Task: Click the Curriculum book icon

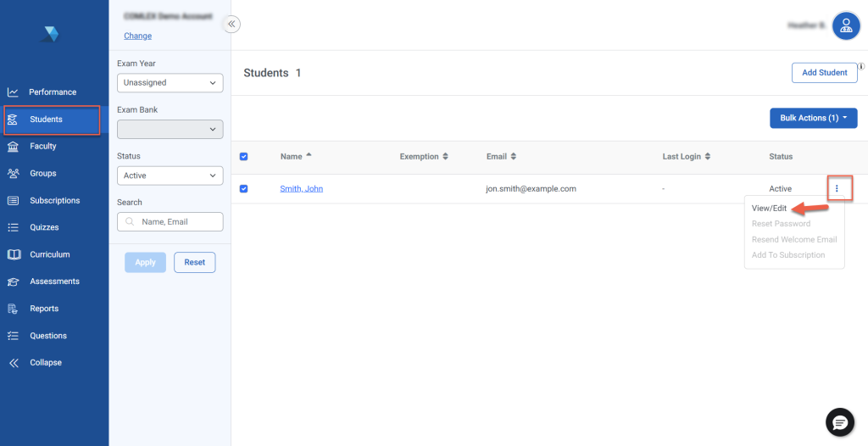Action: pyautogui.click(x=13, y=254)
